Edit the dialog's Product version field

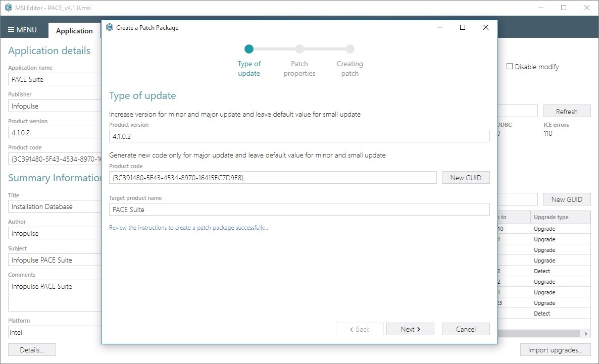pyautogui.click(x=299, y=136)
